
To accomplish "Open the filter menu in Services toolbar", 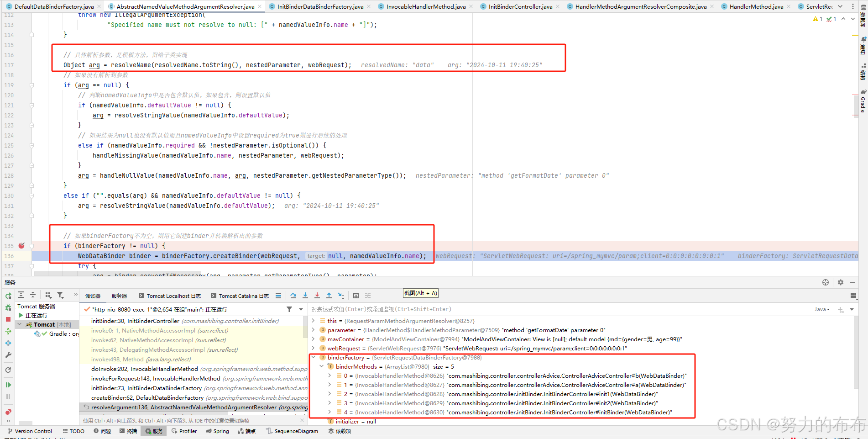I will [x=60, y=295].
